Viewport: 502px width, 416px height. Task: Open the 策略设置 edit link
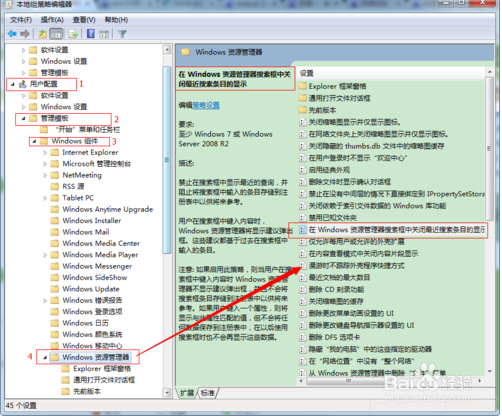point(206,105)
